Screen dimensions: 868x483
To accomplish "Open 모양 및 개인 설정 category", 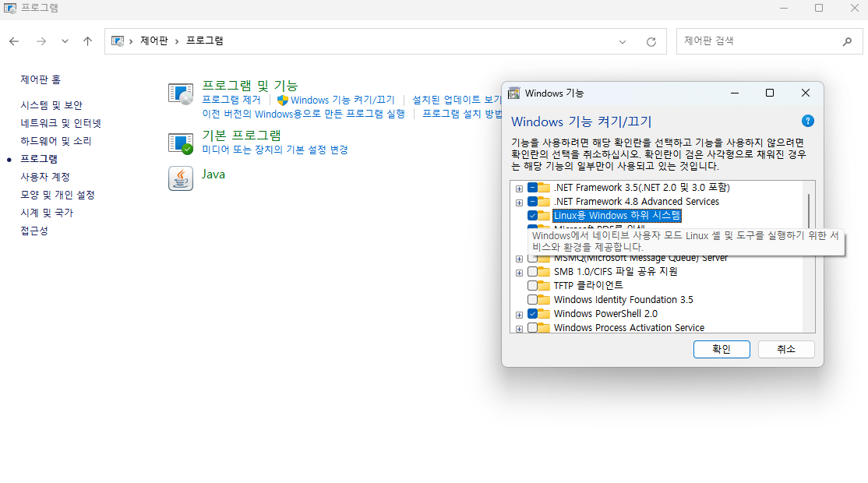I will click(58, 195).
